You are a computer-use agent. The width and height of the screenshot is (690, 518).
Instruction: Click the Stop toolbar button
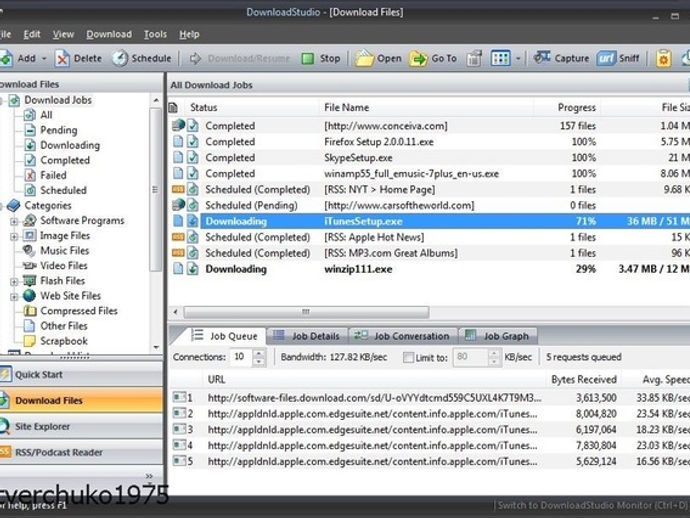pyautogui.click(x=321, y=58)
